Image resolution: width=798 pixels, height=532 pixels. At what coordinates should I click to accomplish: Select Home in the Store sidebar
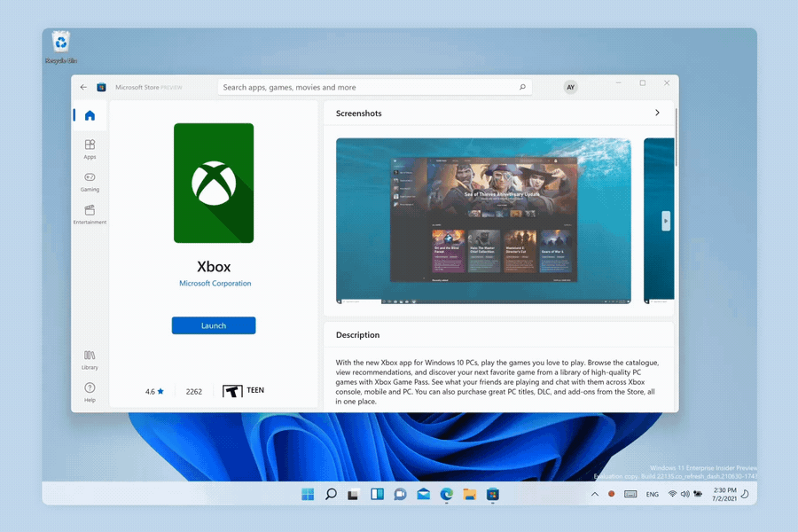[89, 114]
